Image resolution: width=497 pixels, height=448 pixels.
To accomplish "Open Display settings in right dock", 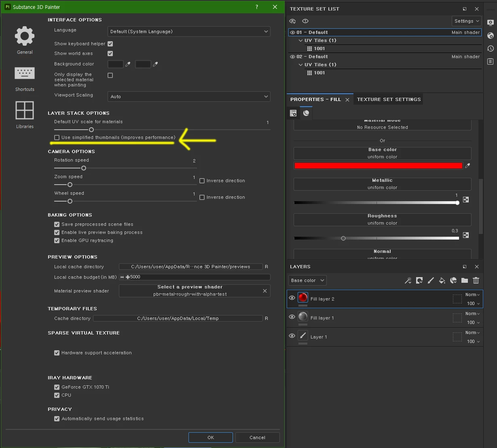I will pyautogui.click(x=491, y=23).
